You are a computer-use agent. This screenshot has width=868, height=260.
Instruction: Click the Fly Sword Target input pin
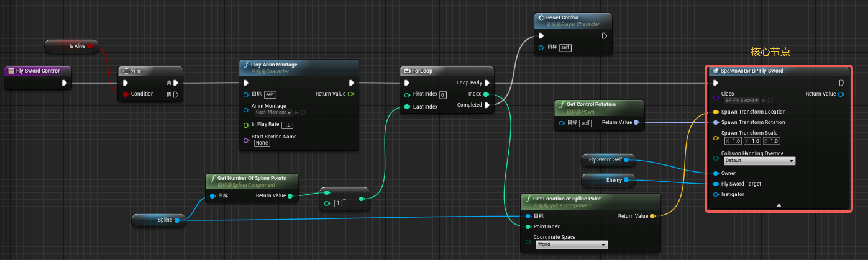coord(716,184)
